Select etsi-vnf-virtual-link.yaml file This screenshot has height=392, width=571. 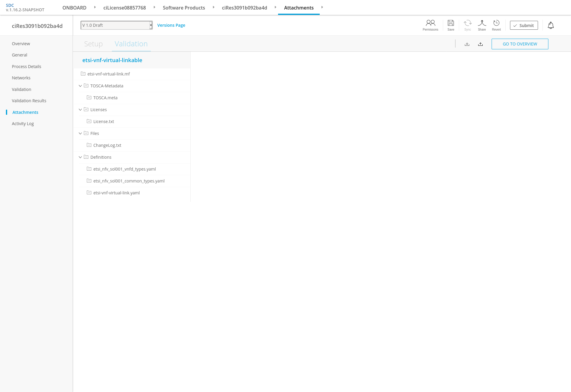116,193
